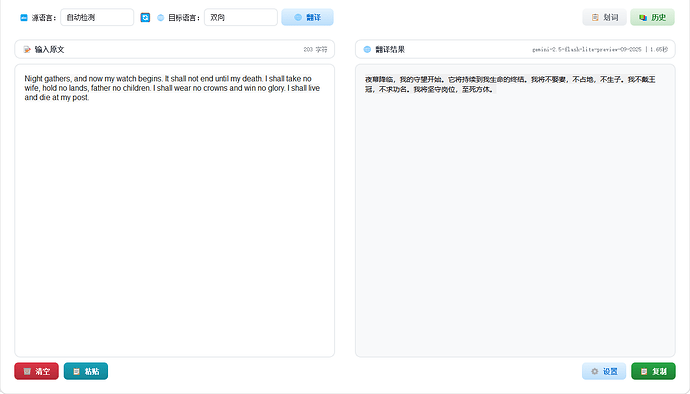The height and width of the screenshot is (394, 690).
Task: Open the source language dropdown 自动检测
Action: (x=97, y=18)
